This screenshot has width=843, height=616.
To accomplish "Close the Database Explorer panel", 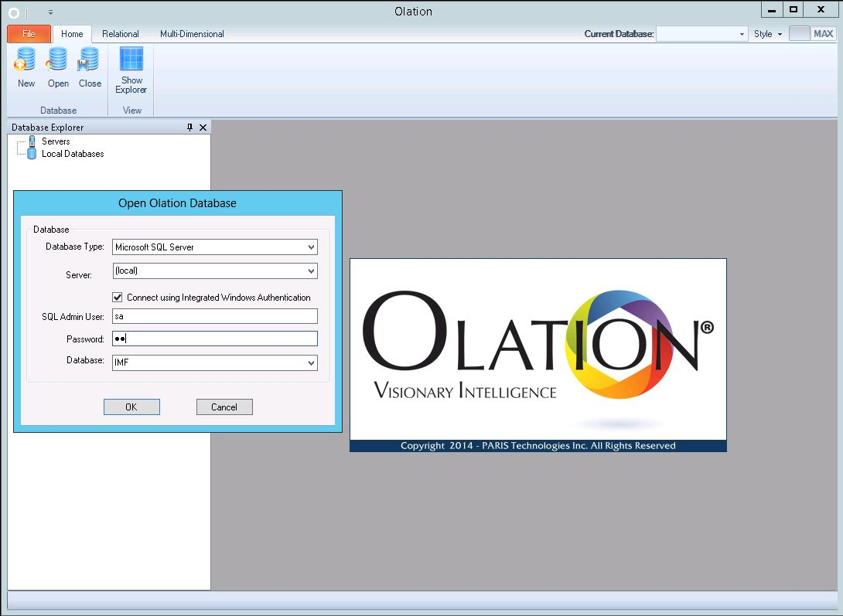I will tap(203, 128).
